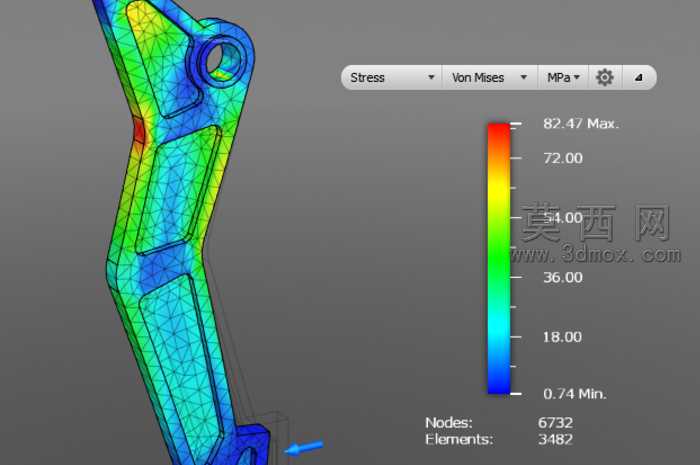Click the stress color gradient legend bar
700x465 pixels.
pyautogui.click(x=499, y=259)
